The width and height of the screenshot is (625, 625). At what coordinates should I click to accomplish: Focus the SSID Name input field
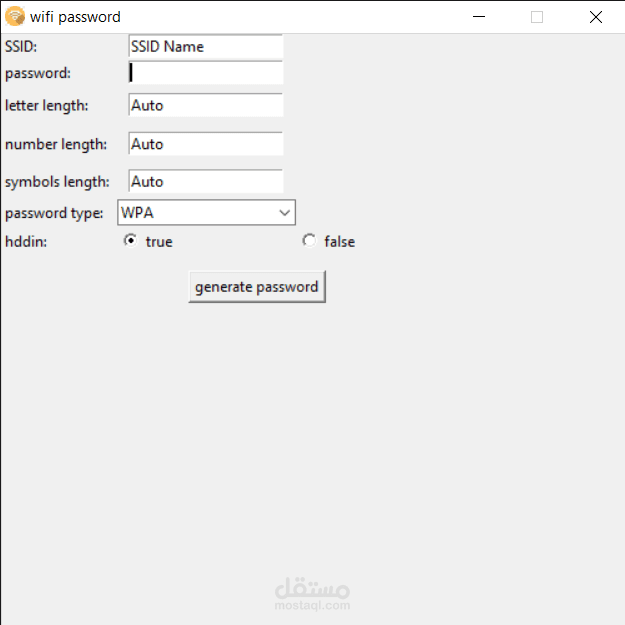tap(206, 47)
